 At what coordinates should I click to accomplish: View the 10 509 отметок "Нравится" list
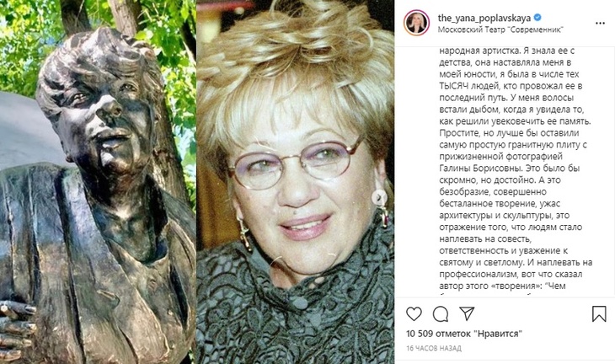464,334
